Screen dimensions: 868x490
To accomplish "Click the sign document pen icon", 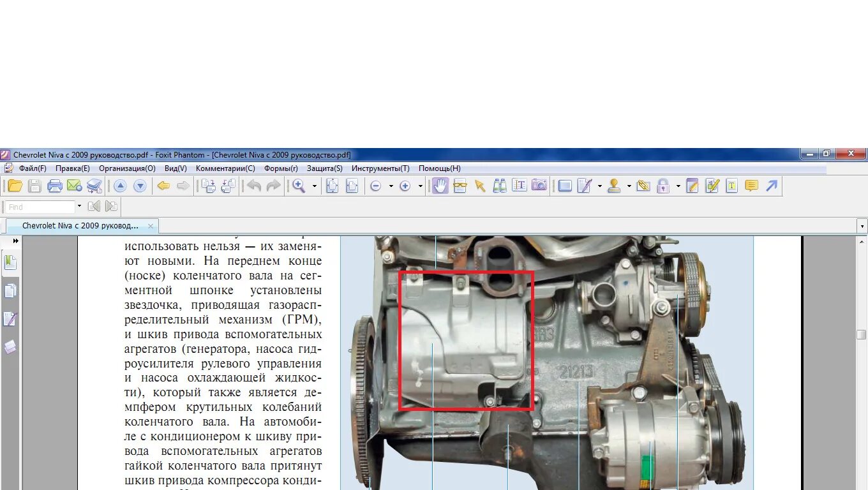I will (x=585, y=186).
